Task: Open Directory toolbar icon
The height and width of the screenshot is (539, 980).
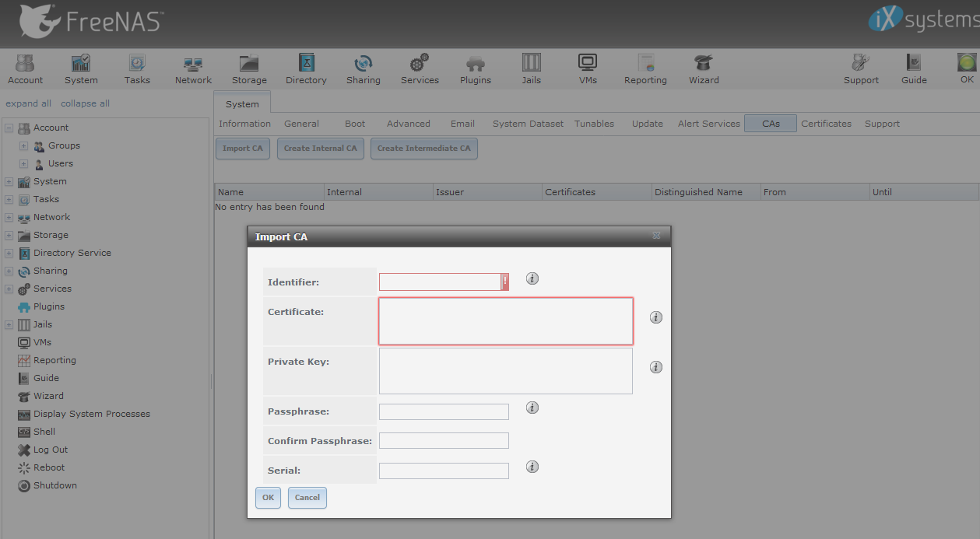Action: [306, 69]
